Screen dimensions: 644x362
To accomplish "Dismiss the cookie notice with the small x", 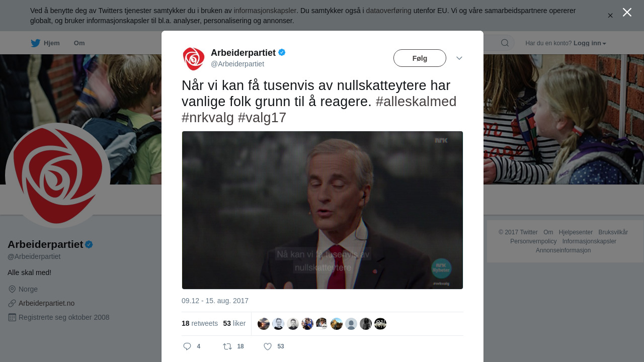I will pos(610,16).
